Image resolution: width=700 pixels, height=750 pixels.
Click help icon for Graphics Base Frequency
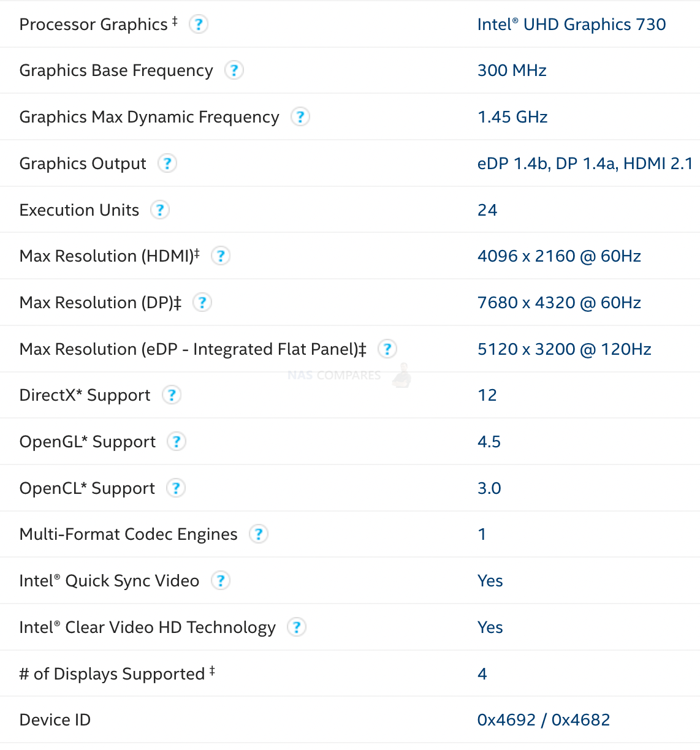234,70
